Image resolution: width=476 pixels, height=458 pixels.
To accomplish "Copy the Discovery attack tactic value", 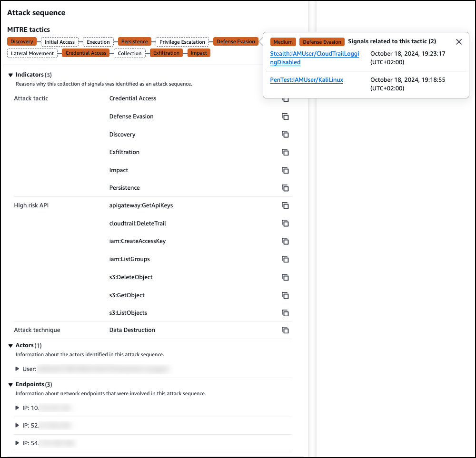I will tap(285, 135).
